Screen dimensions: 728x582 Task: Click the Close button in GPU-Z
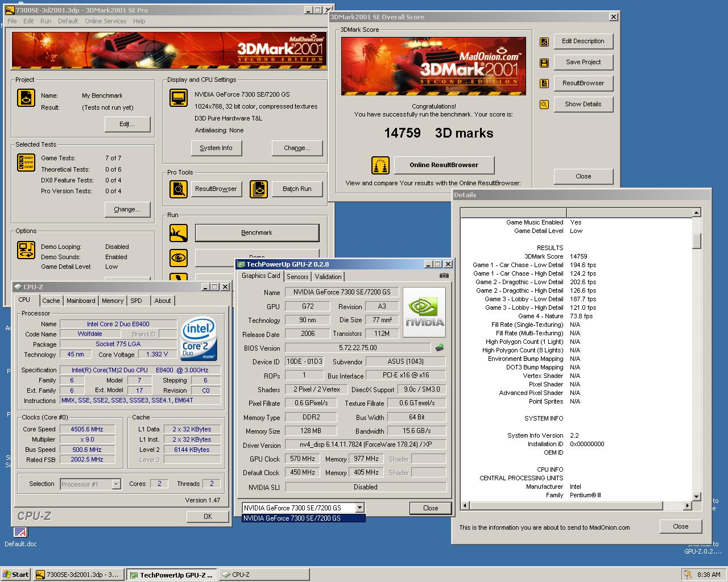pyautogui.click(x=431, y=508)
